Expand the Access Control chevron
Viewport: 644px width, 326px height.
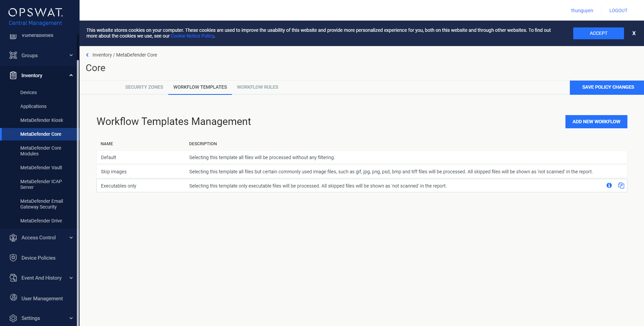[71, 238]
